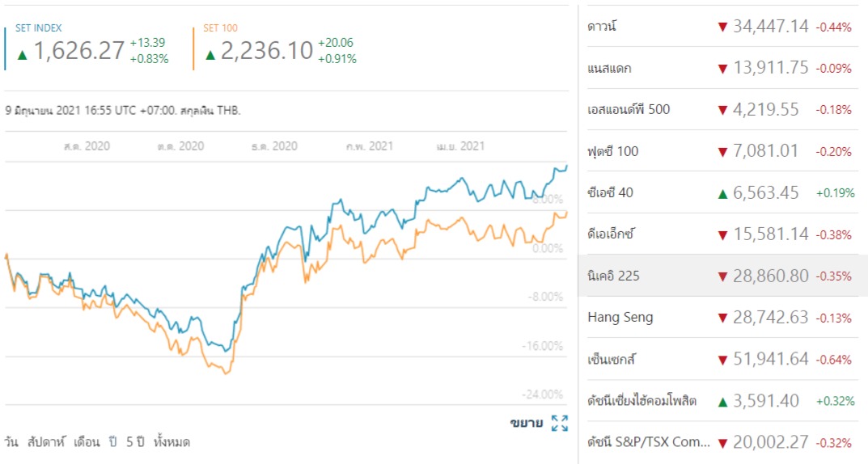
Task: Select the วัน (day) time range
Action: (x=11, y=442)
